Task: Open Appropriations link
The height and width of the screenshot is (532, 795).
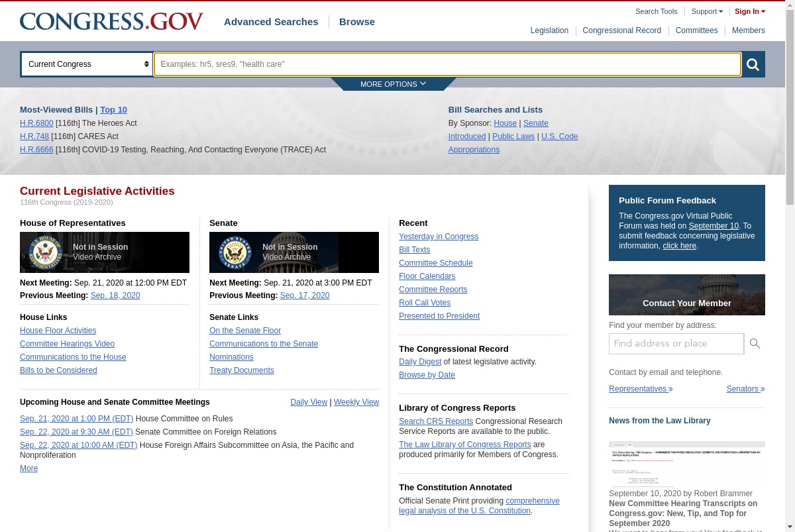Action: (474, 150)
